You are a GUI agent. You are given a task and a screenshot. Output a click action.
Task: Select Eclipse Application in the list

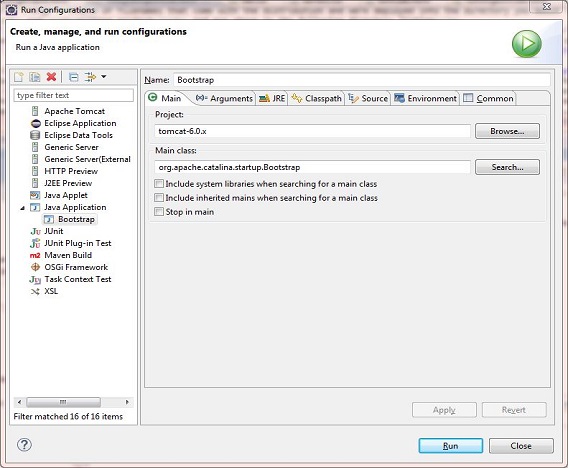(80, 123)
